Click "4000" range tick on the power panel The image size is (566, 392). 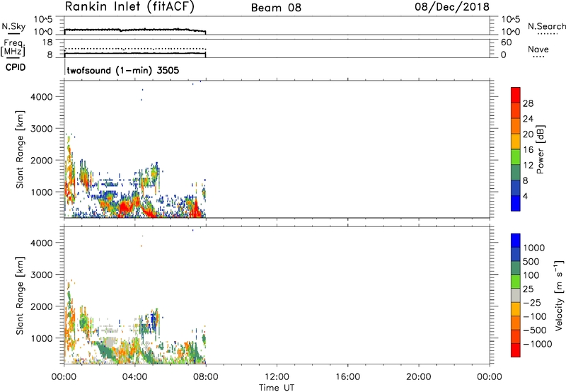pos(41,97)
